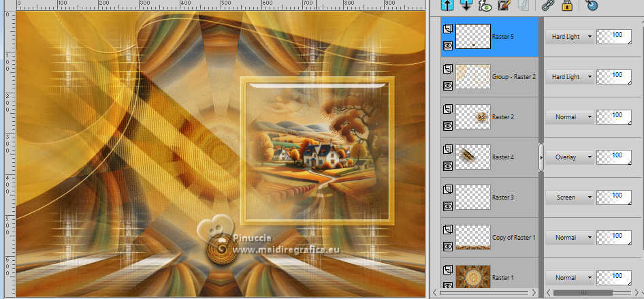The width and height of the screenshot is (644, 299).
Task: Click right scroll arrow under layer names pane
Action: (534, 294)
